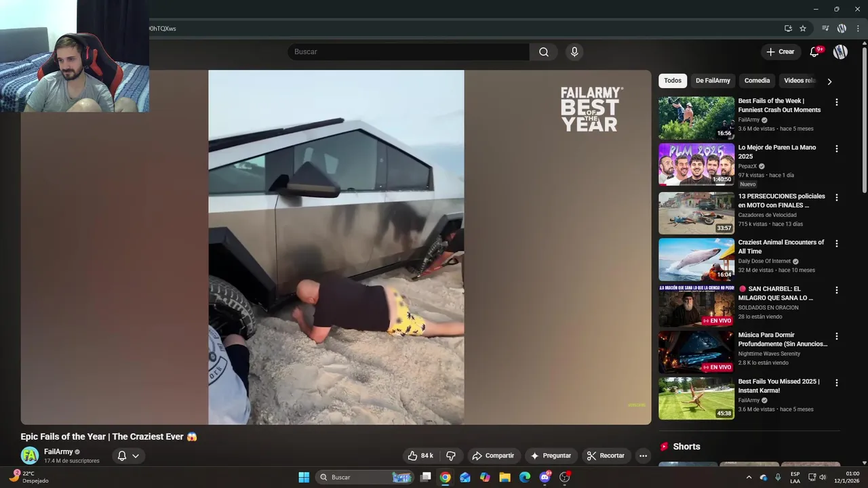Open Chrome three-dot menu
This screenshot has height=488, width=868.
click(x=858, y=28)
